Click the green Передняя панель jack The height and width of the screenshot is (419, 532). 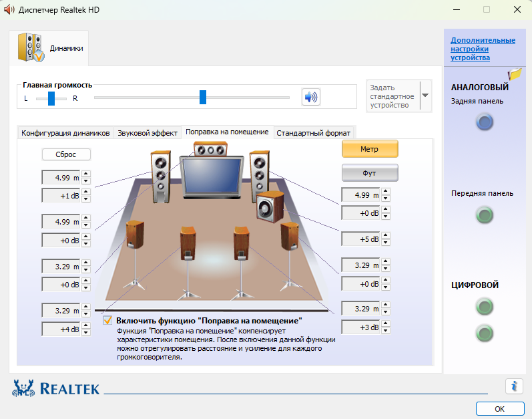coord(485,215)
